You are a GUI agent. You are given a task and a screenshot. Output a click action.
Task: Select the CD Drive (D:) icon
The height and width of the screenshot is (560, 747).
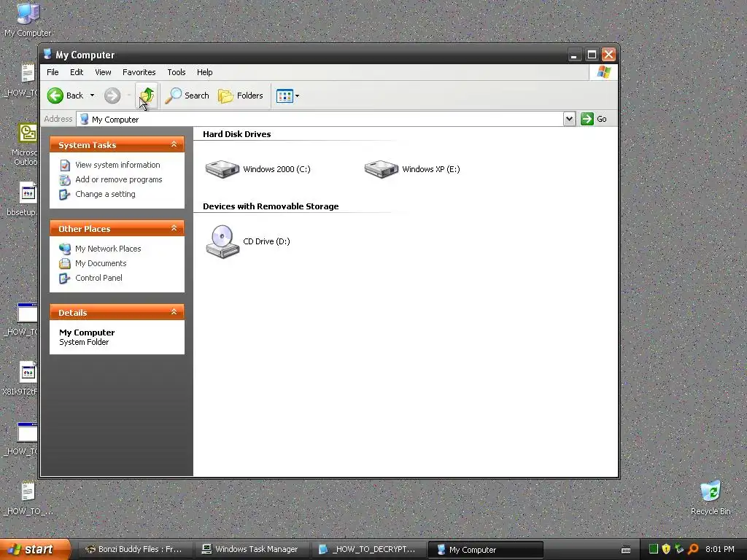(222, 241)
